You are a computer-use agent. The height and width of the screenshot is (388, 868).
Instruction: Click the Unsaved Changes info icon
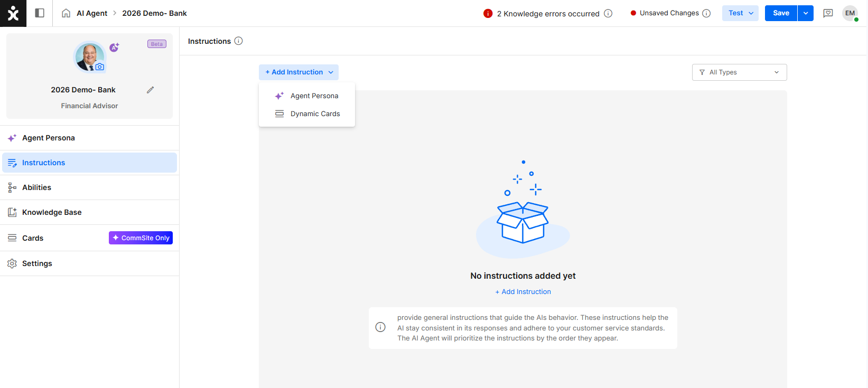click(x=706, y=13)
